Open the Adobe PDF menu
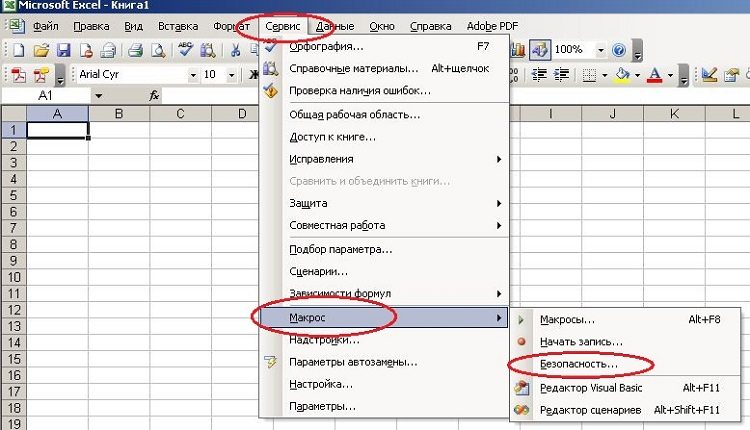 (x=492, y=26)
